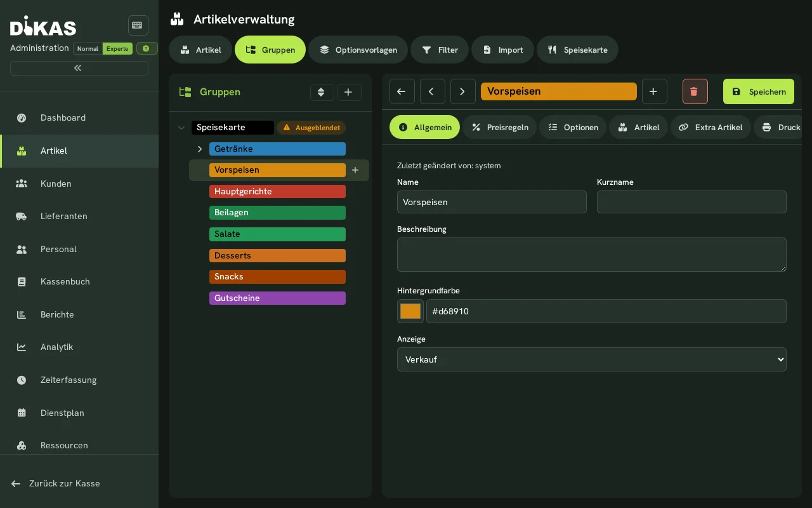Open the on-screen keyboard icon
The width and height of the screenshot is (812, 508).
click(138, 25)
